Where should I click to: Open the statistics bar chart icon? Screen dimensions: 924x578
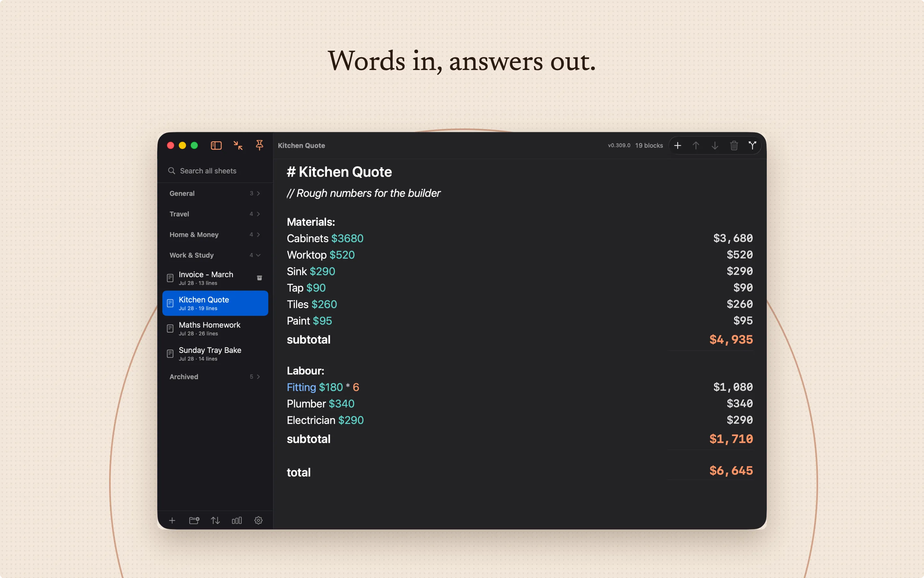point(237,520)
